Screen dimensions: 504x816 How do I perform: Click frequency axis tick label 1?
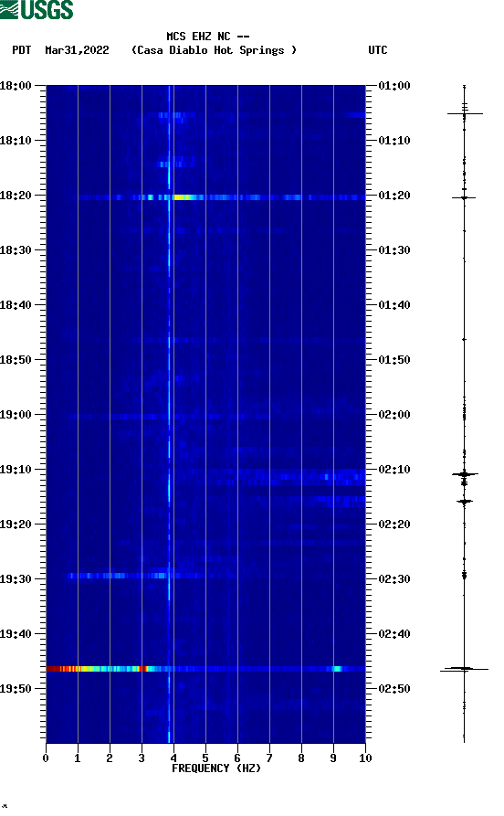[78, 758]
